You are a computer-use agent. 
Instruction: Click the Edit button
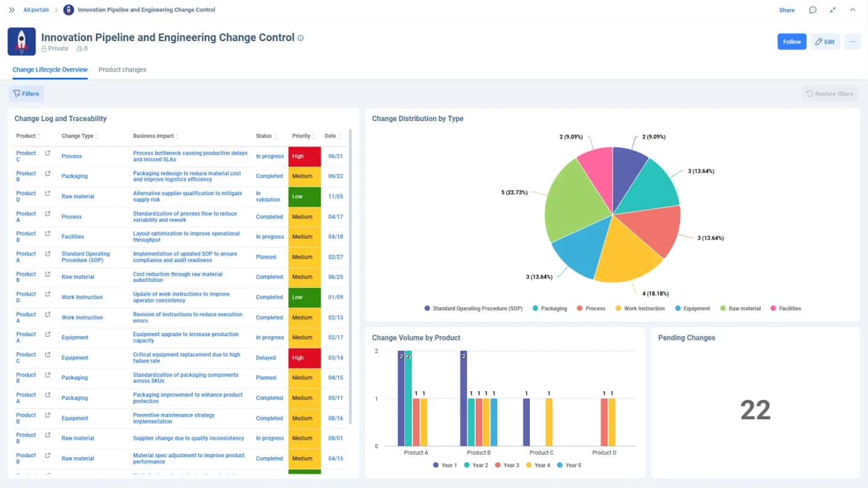tap(825, 42)
